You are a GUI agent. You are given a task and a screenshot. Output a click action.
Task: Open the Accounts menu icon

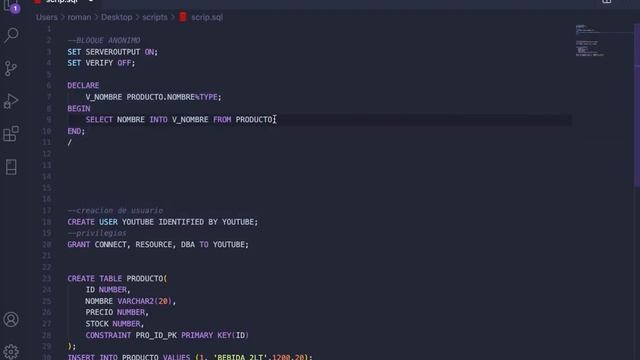11,319
